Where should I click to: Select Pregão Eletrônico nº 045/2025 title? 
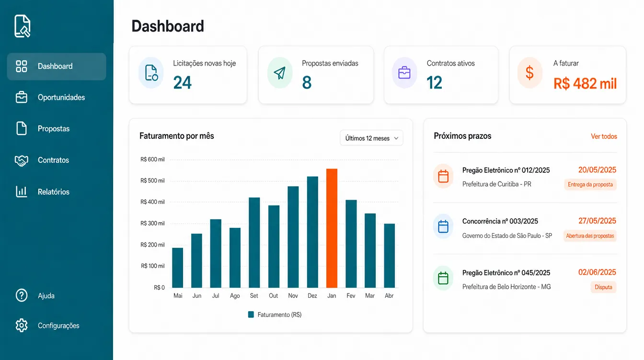click(x=506, y=273)
